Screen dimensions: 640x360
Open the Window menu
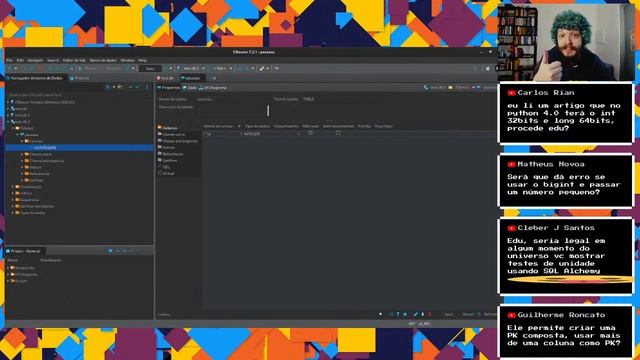tap(127, 60)
